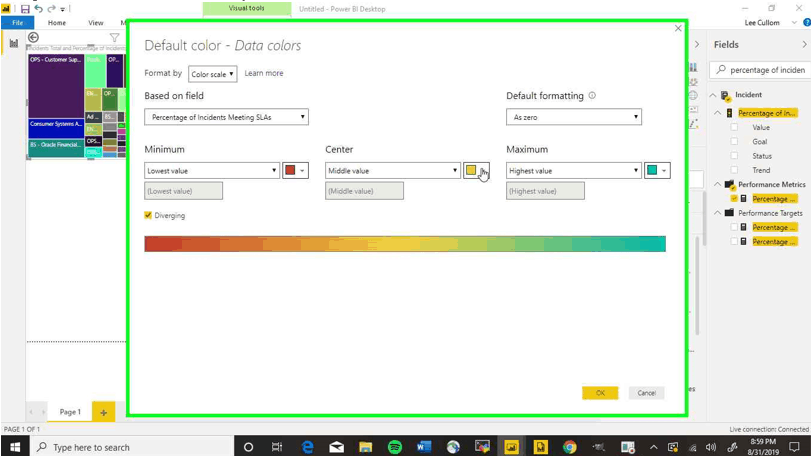Click the Undo arrow icon
The height and width of the screenshot is (456, 811).
click(38, 9)
